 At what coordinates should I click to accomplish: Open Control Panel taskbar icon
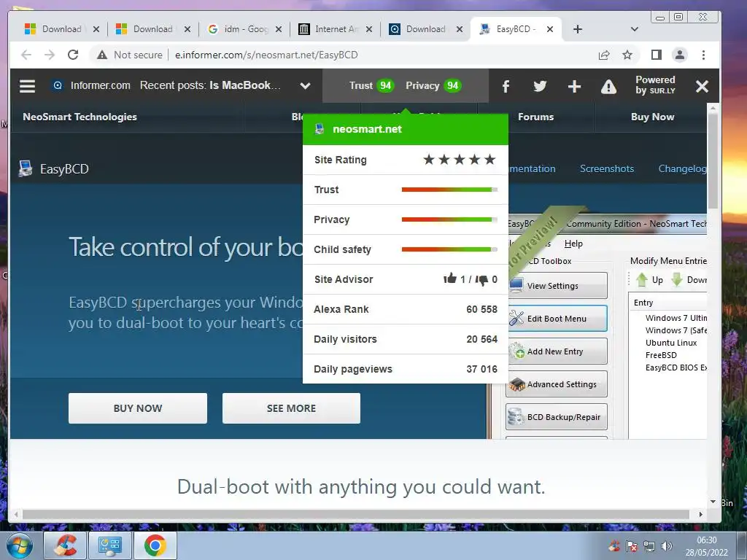click(110, 545)
